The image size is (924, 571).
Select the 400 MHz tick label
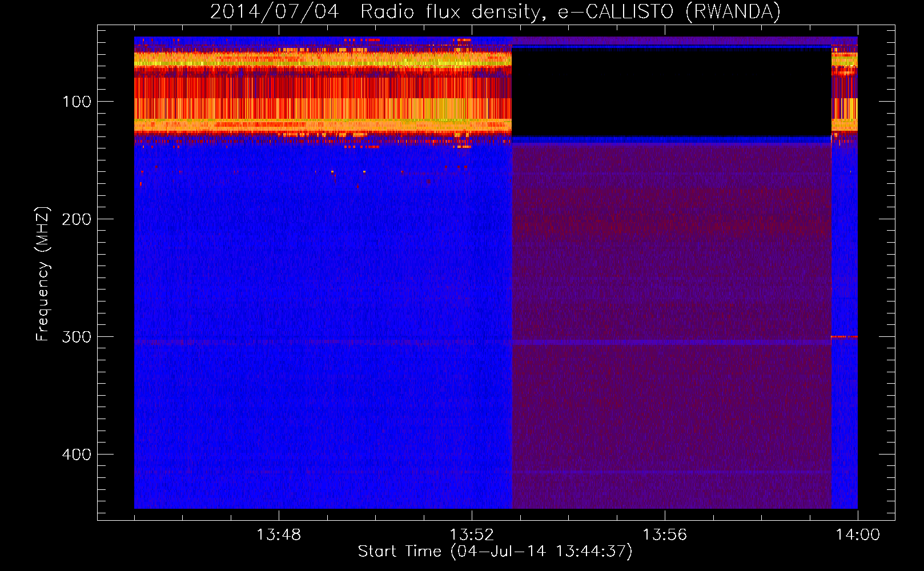click(x=77, y=455)
